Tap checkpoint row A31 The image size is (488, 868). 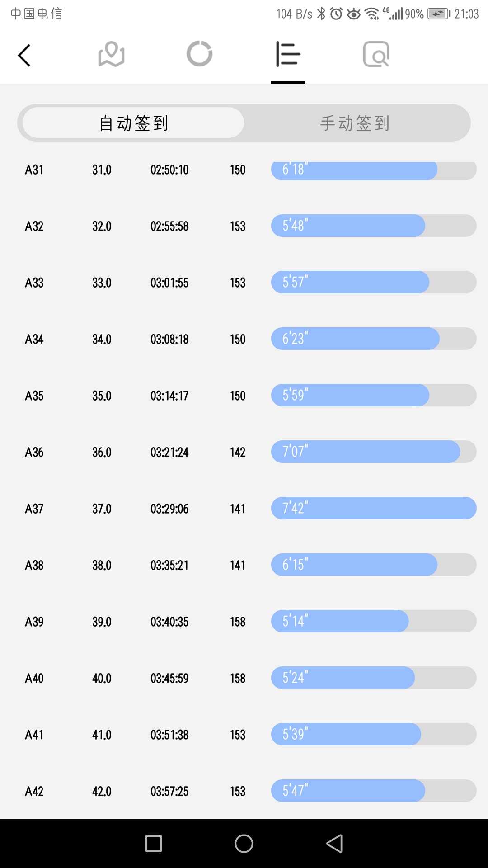[244, 170]
